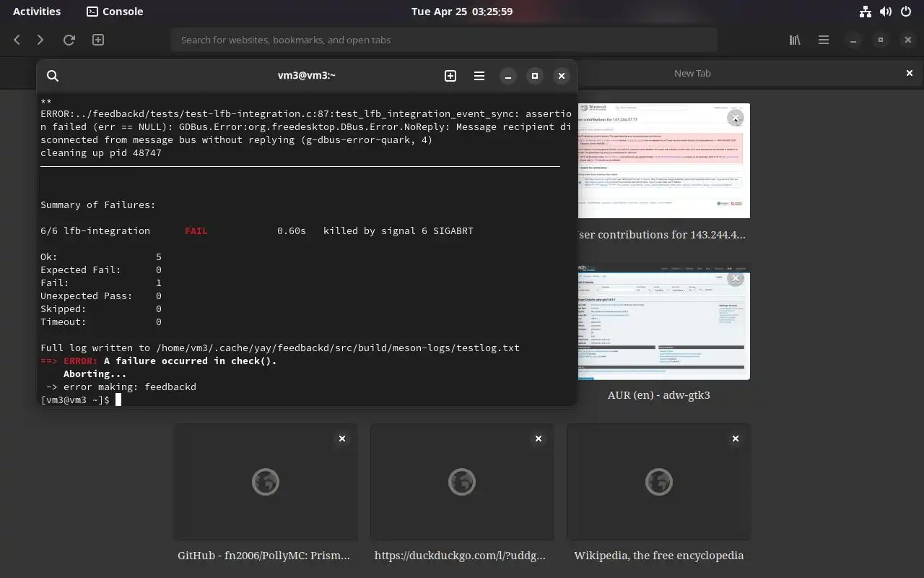Remove the duckduckgo.com tile
This screenshot has height=578, width=924.
[539, 439]
